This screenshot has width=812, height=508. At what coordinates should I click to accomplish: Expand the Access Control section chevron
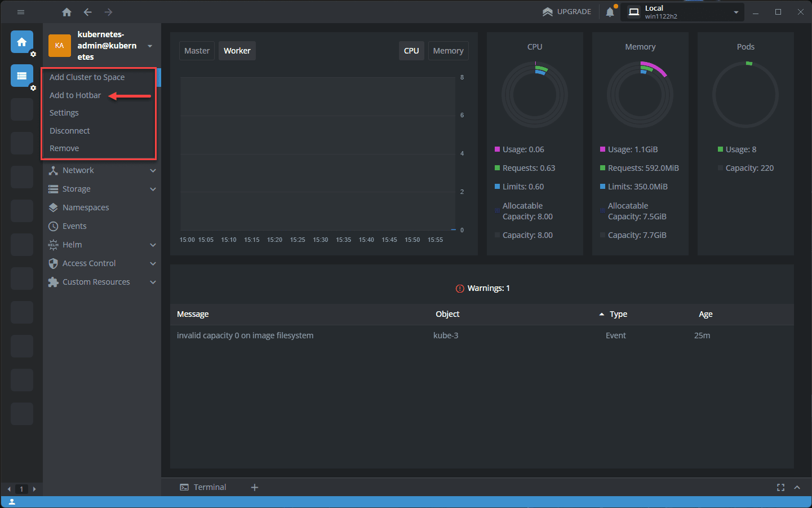click(153, 263)
